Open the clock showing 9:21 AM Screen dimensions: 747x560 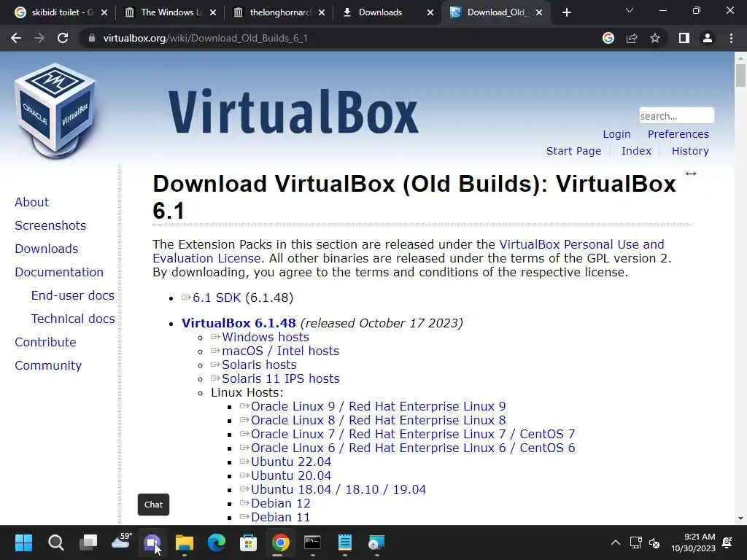(x=693, y=542)
